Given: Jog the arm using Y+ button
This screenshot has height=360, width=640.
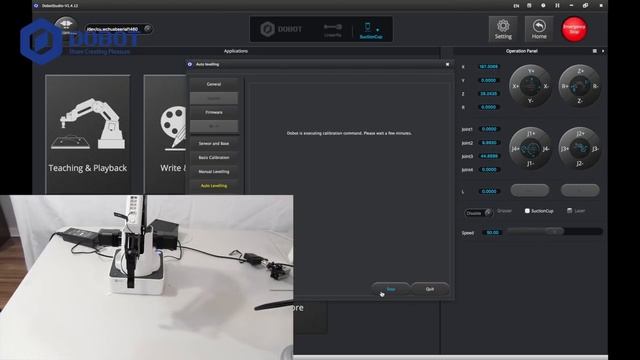Looking at the screenshot, I should tap(531, 71).
